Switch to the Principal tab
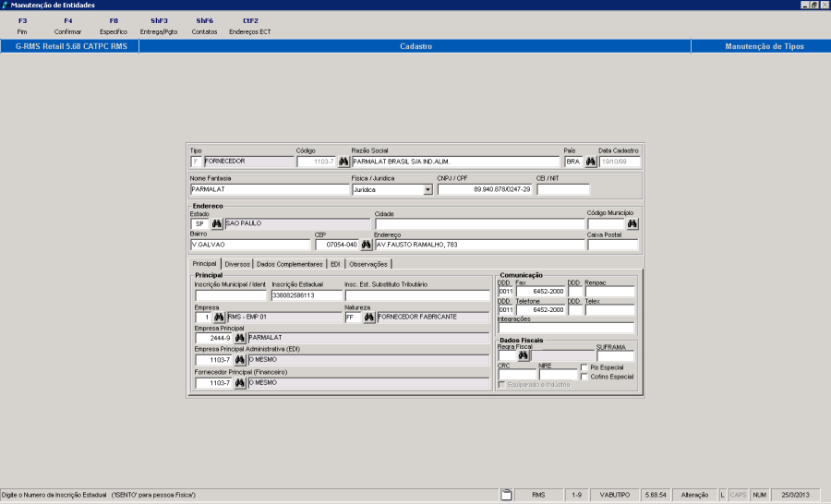 pyautogui.click(x=205, y=263)
